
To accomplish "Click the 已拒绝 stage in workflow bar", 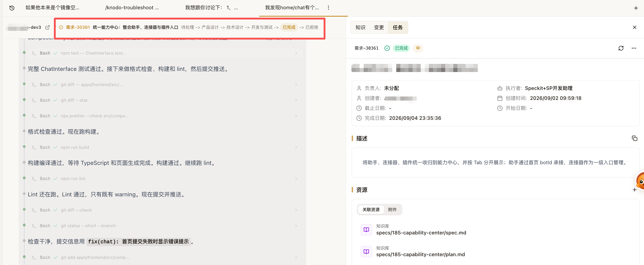I will click(x=312, y=27).
